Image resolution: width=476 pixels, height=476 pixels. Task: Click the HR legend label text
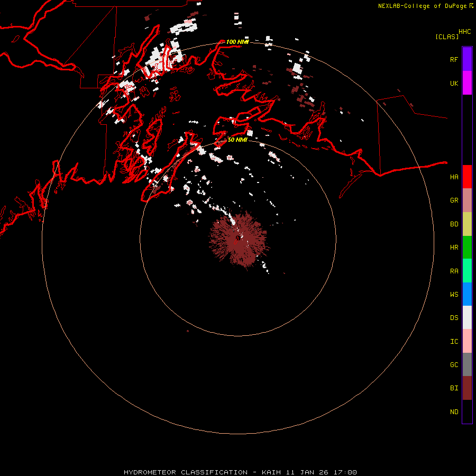454,248
